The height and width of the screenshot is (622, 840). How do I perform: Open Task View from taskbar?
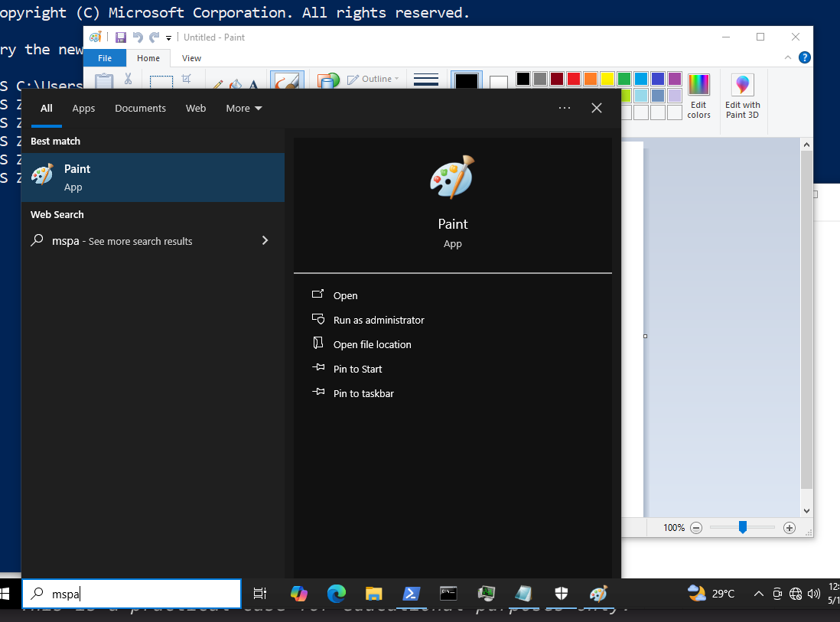click(x=260, y=594)
